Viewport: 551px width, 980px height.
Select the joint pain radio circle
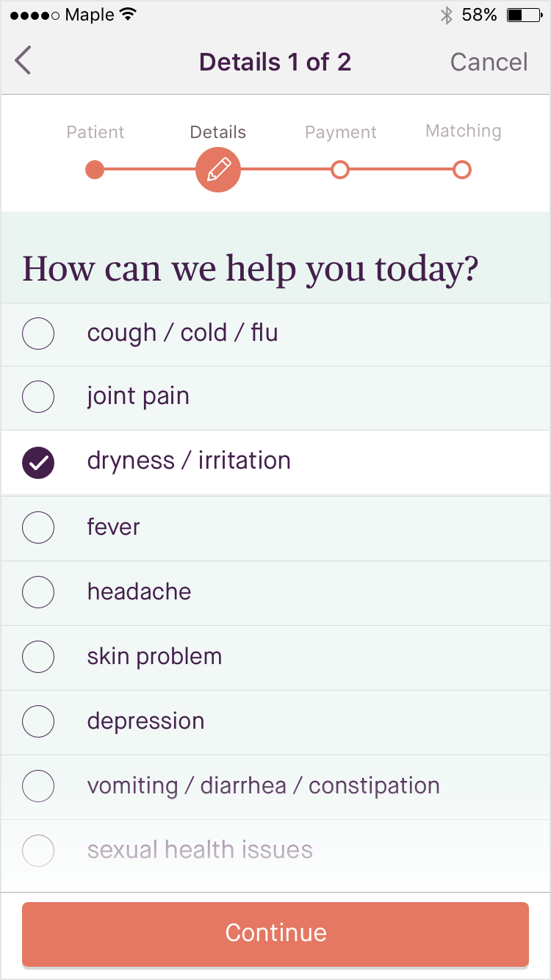[38, 397]
